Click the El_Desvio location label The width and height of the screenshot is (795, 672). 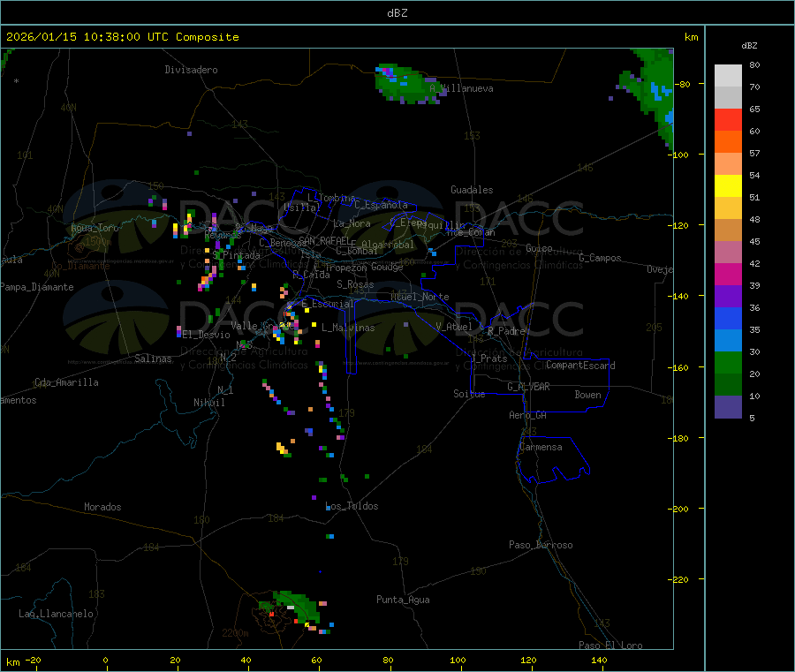coord(207,335)
